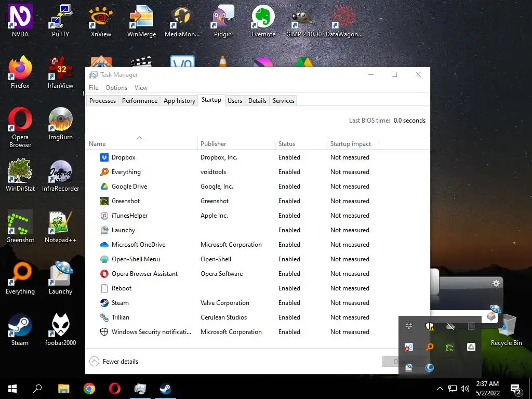Click the volume speaker icon in tray
The image size is (532, 399).
[465, 389]
